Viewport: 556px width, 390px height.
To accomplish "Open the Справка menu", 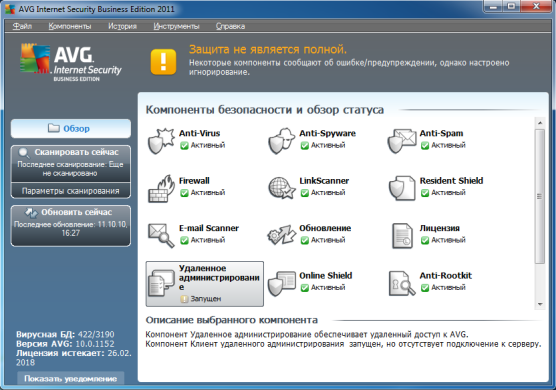I will (x=230, y=26).
